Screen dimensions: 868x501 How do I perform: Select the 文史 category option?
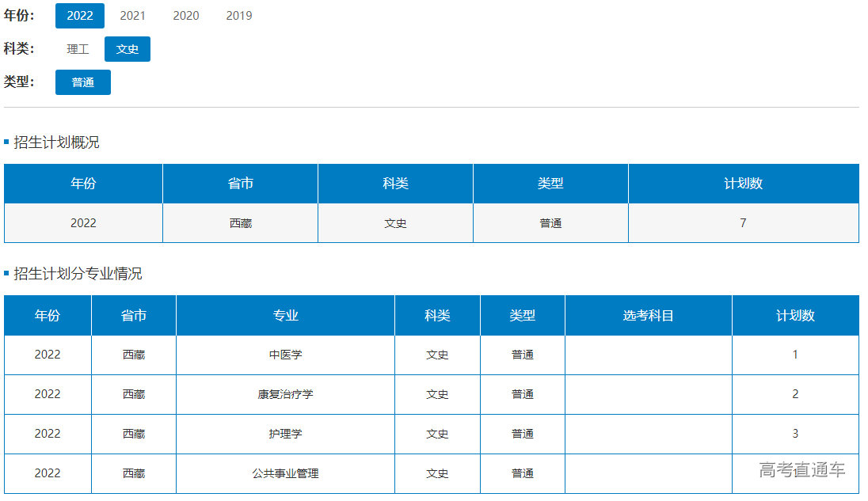point(127,49)
